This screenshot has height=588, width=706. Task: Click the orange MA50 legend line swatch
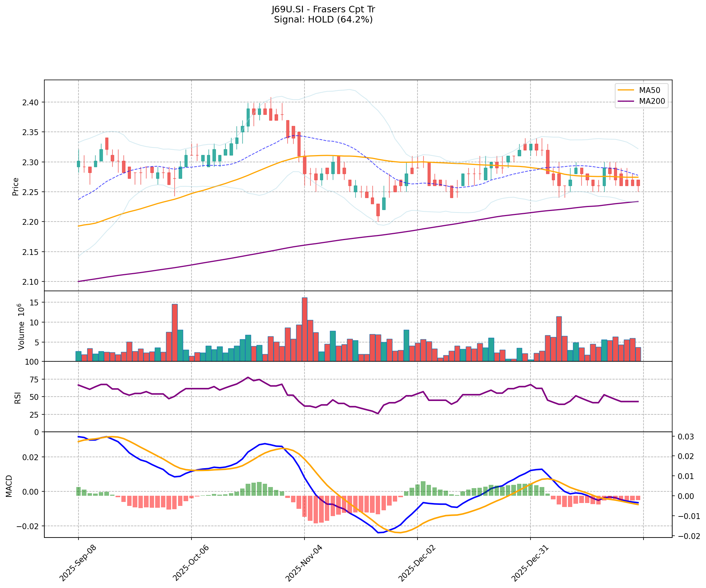pos(626,90)
